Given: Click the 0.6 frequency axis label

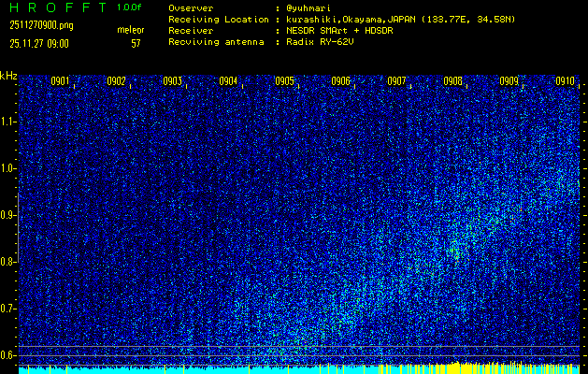Looking at the screenshot, I should pos(8,354).
